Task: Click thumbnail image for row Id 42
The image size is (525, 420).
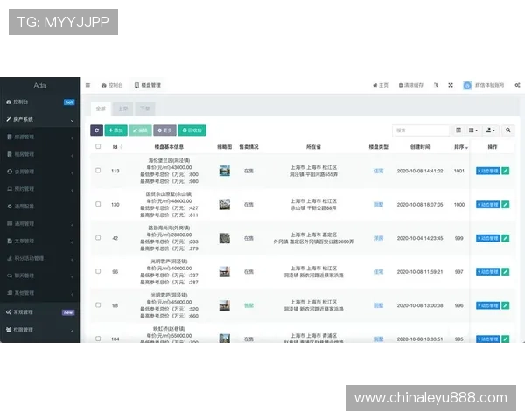Action: [x=224, y=238]
